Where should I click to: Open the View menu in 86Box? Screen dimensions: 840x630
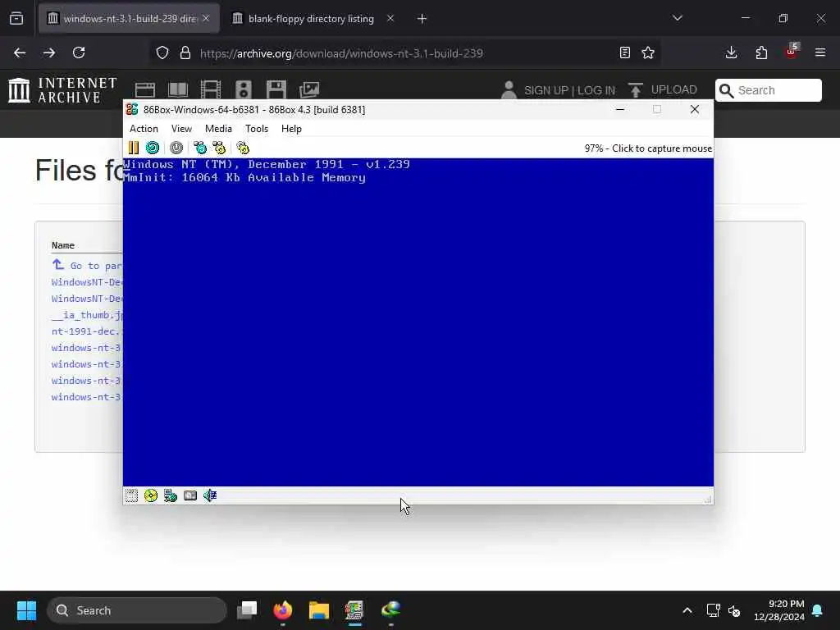(x=181, y=129)
